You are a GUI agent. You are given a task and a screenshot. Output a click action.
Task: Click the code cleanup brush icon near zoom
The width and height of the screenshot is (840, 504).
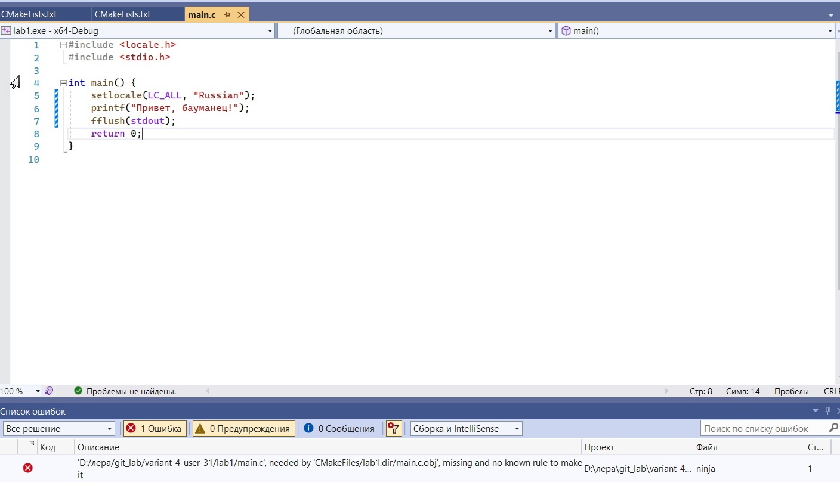[50, 391]
